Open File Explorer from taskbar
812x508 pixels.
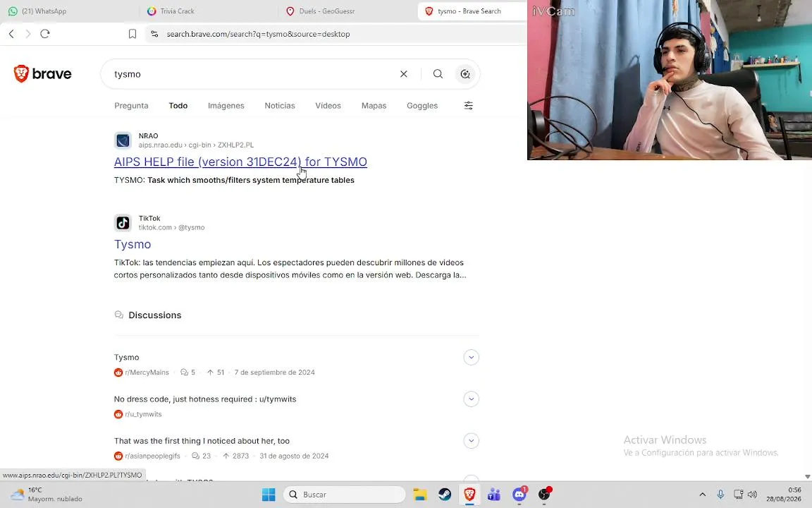420,495
